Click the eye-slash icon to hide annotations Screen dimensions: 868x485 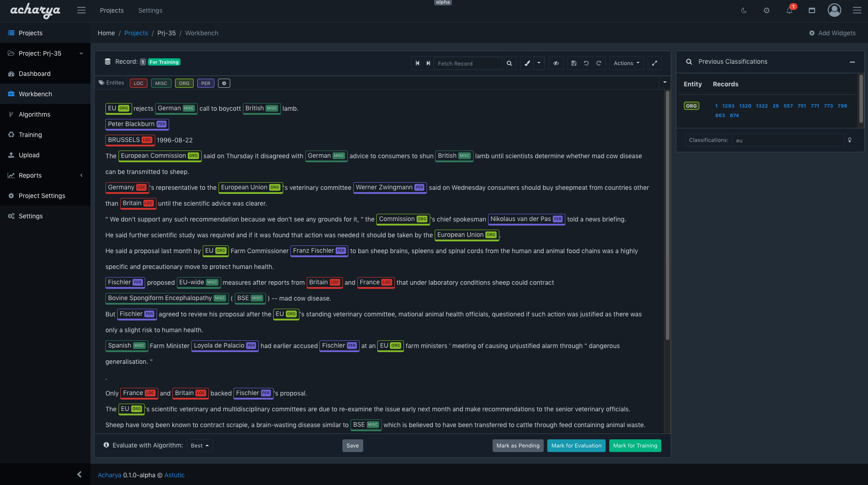point(556,63)
